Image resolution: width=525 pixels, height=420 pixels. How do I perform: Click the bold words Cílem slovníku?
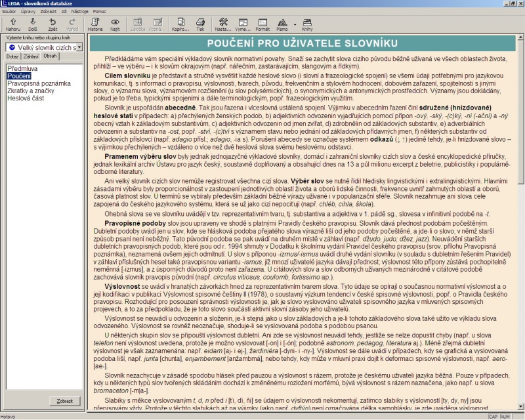[x=127, y=75]
